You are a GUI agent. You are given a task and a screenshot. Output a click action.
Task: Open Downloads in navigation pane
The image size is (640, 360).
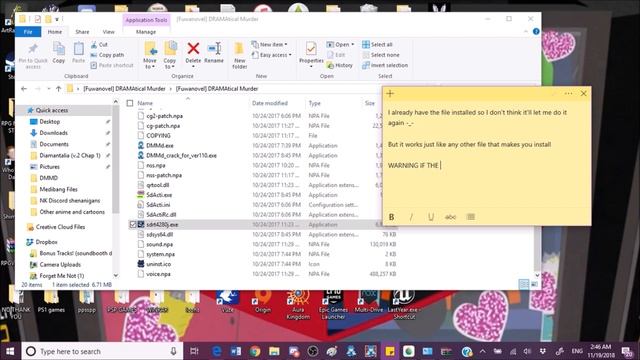53,133
